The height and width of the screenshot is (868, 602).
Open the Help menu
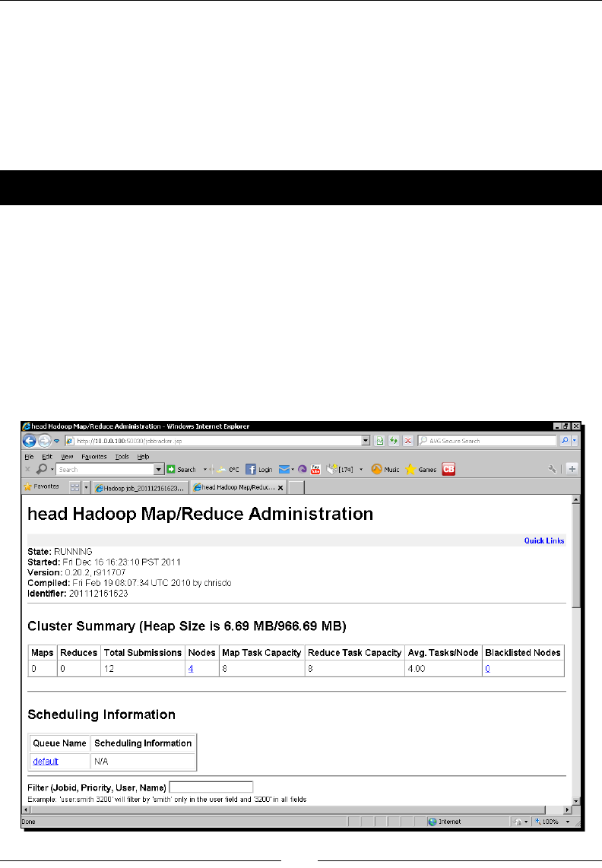(143, 457)
